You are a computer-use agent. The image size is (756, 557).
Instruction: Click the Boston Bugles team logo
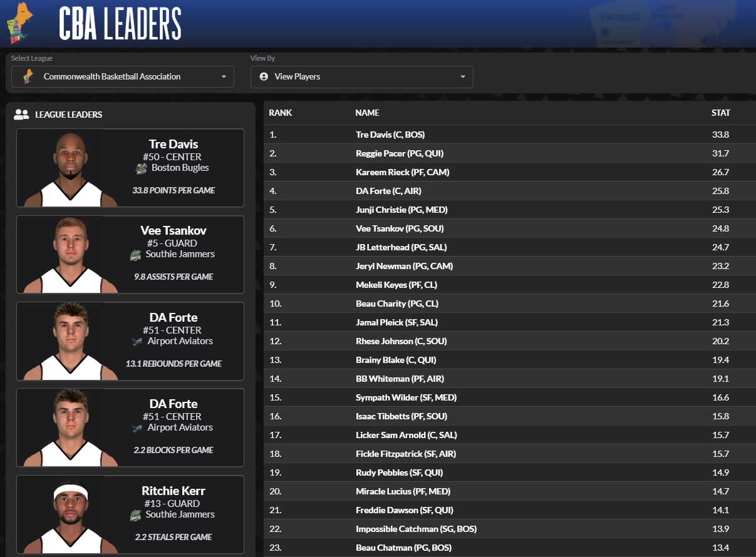click(142, 168)
